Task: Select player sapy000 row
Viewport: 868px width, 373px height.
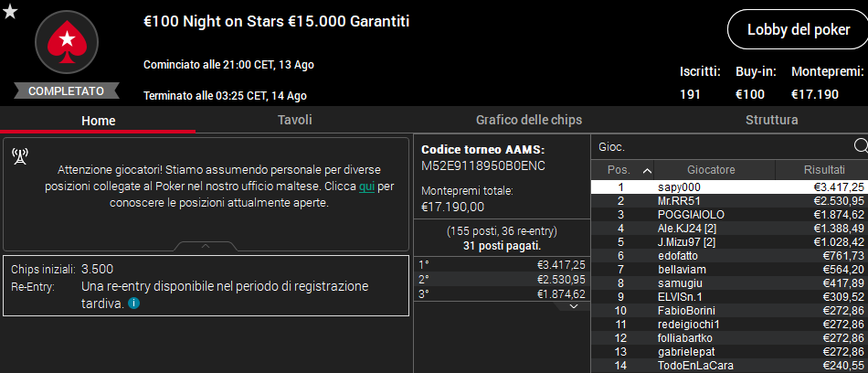Action: coord(730,187)
